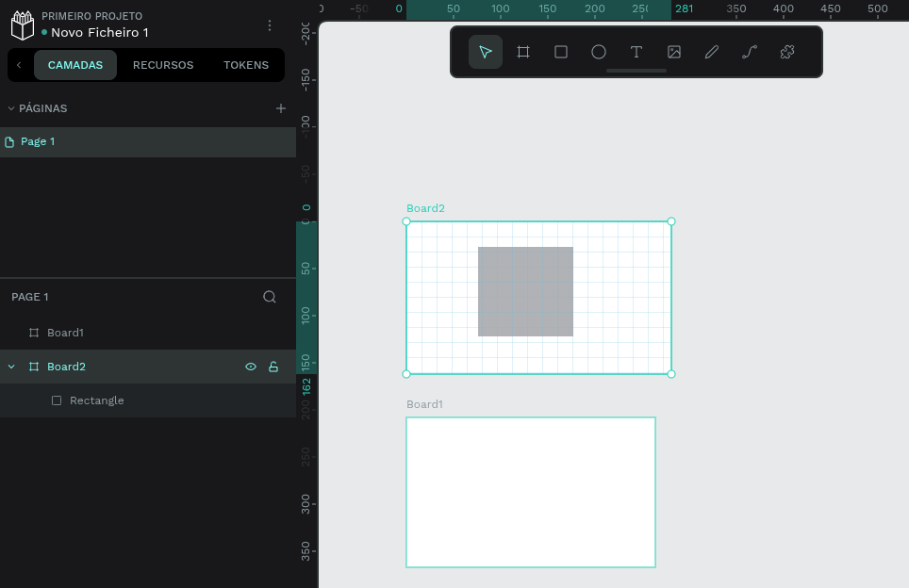Choose the Image insert tool
Image resolution: width=909 pixels, height=588 pixels.
tap(673, 52)
